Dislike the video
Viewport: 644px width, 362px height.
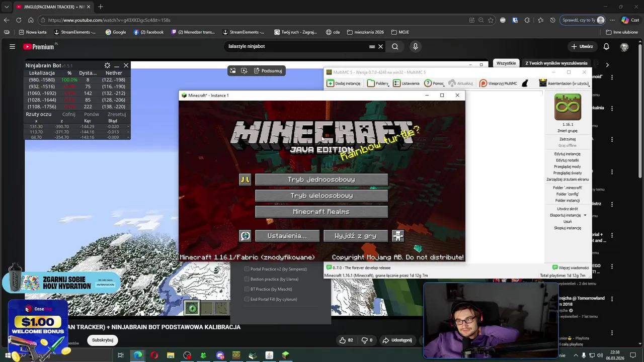pos(367,340)
